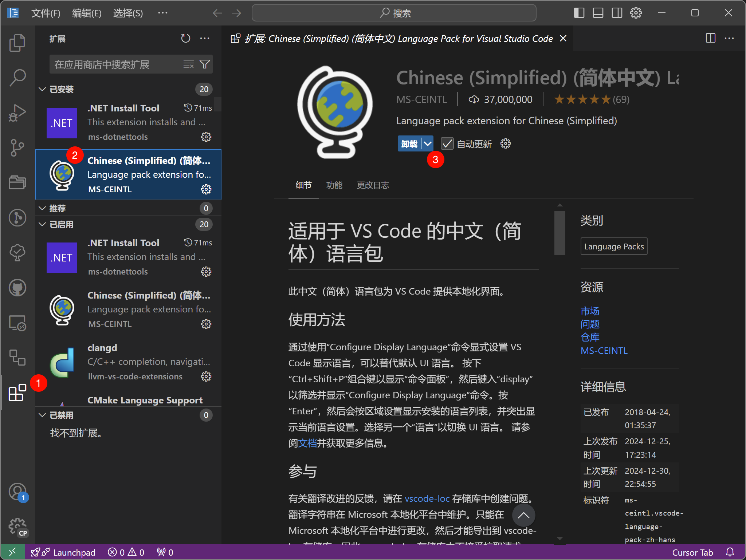
Task: Open the 文档 documentation link
Action: pos(307,443)
